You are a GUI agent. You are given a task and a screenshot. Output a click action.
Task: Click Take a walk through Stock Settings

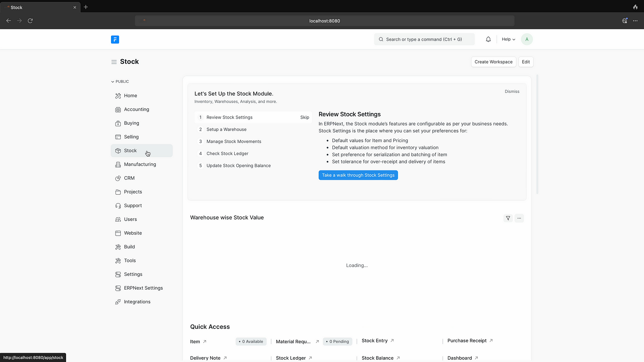358,175
